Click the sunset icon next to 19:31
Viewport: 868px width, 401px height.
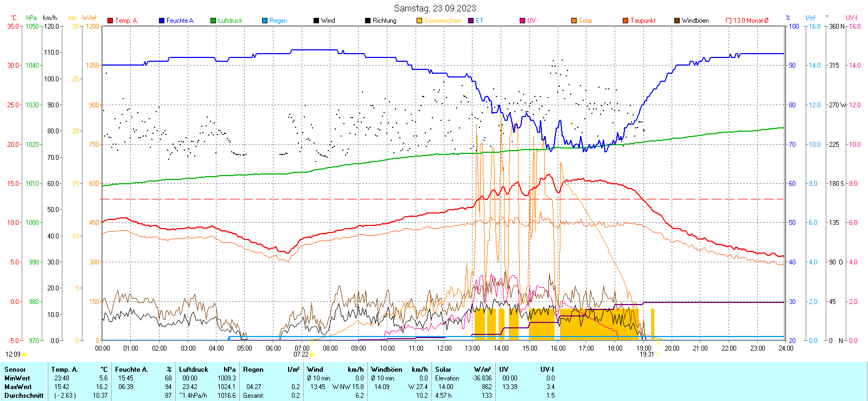point(658,354)
